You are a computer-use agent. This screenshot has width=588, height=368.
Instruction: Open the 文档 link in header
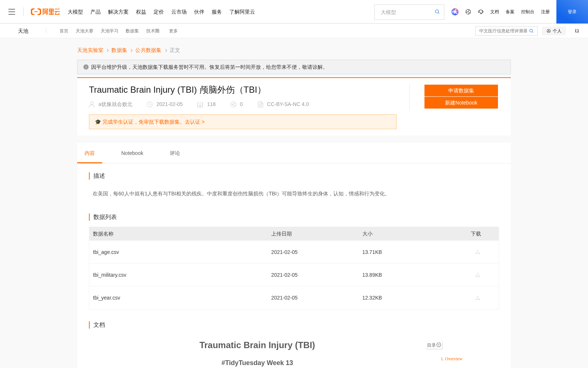pos(495,12)
